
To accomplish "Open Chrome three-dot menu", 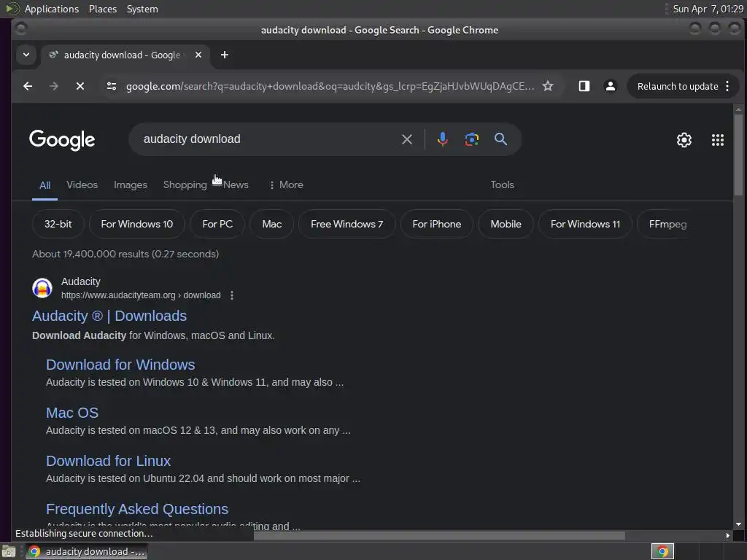I will click(x=727, y=86).
